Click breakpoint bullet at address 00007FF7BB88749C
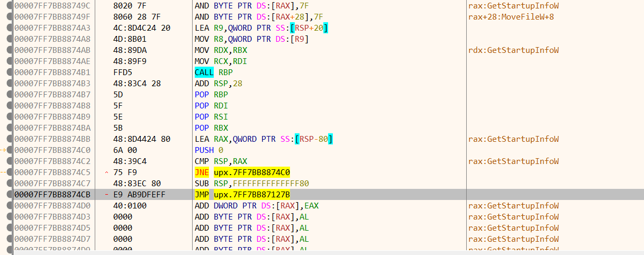The height and width of the screenshot is (255, 644). click(x=10, y=5)
